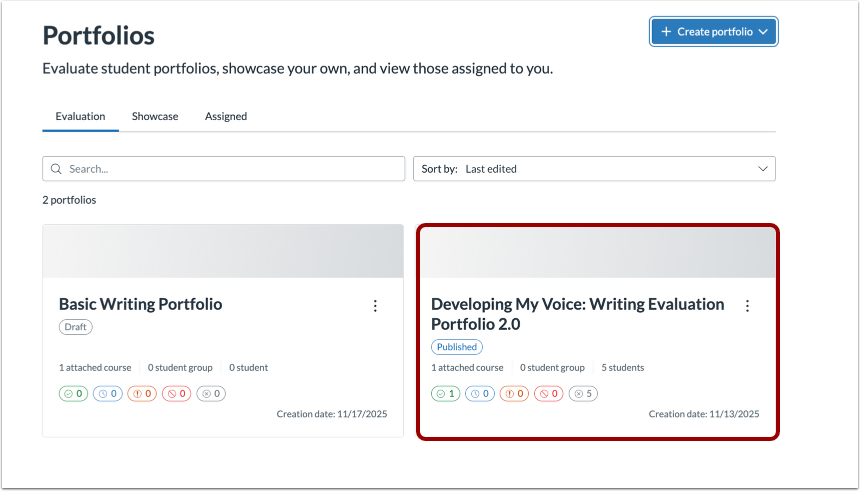Click '0 student group' on Basic Writing card
Viewport: 860px width, 491px height.
[180, 368]
